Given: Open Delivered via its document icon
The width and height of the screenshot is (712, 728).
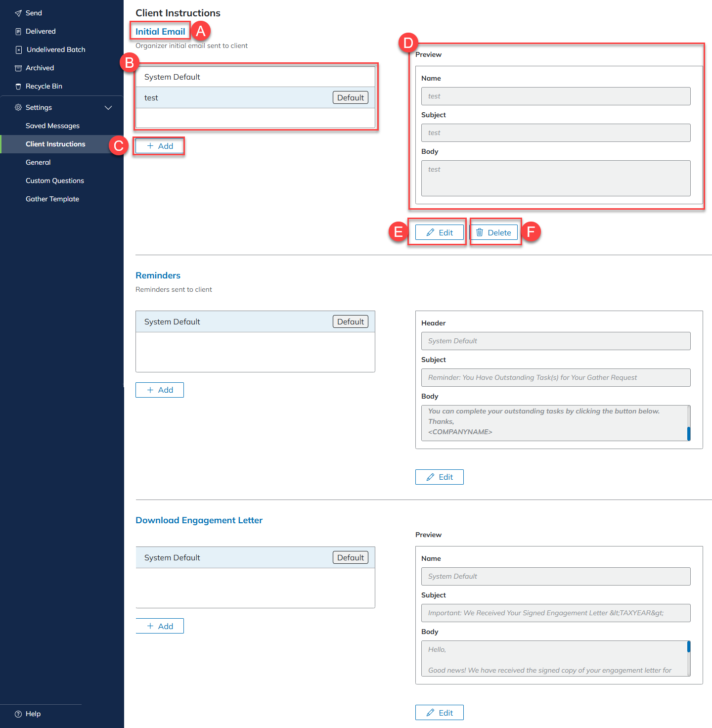Looking at the screenshot, I should click(18, 32).
